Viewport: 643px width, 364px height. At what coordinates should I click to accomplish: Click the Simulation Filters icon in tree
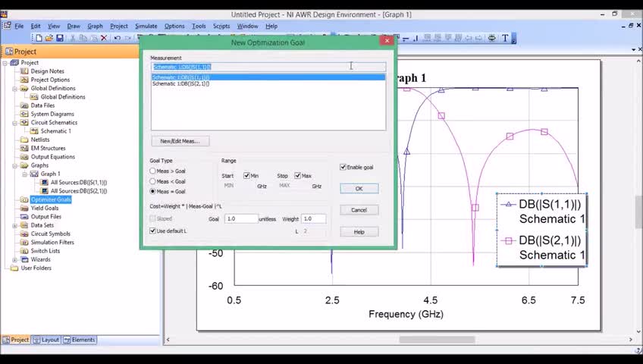pyautogui.click(x=24, y=243)
